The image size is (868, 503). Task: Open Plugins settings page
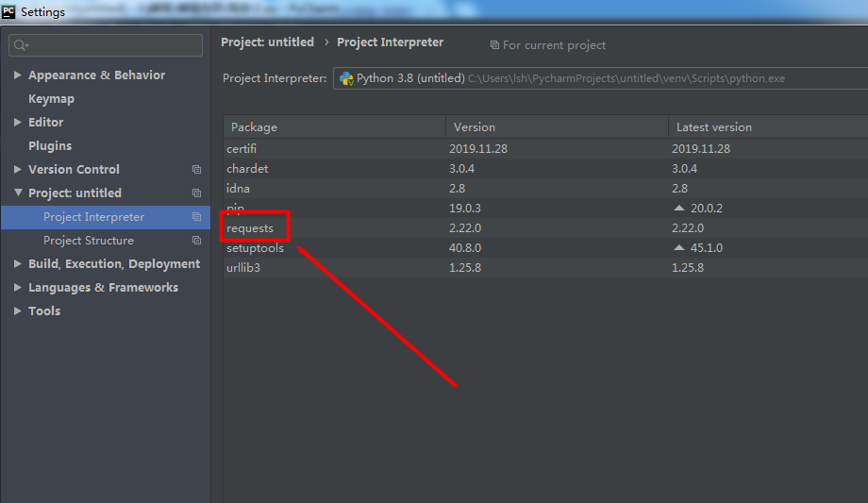[50, 146]
